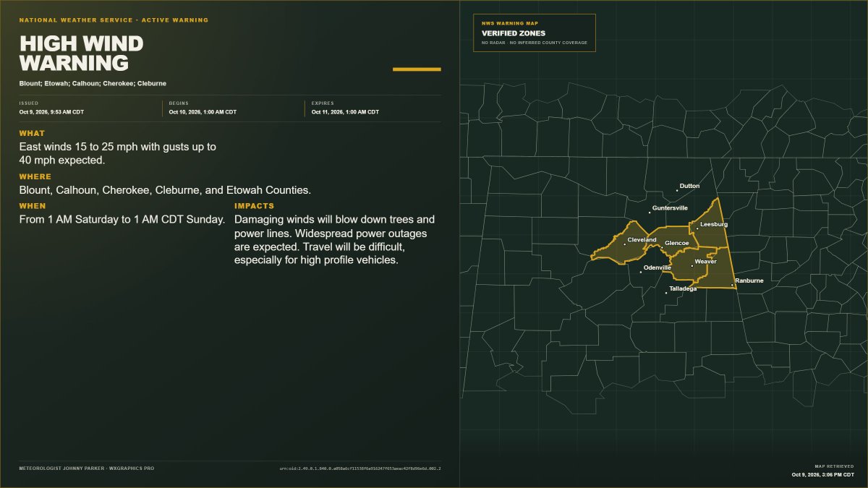The height and width of the screenshot is (488, 868).
Task: Click the Odenville city label on map
Action: 658,267
